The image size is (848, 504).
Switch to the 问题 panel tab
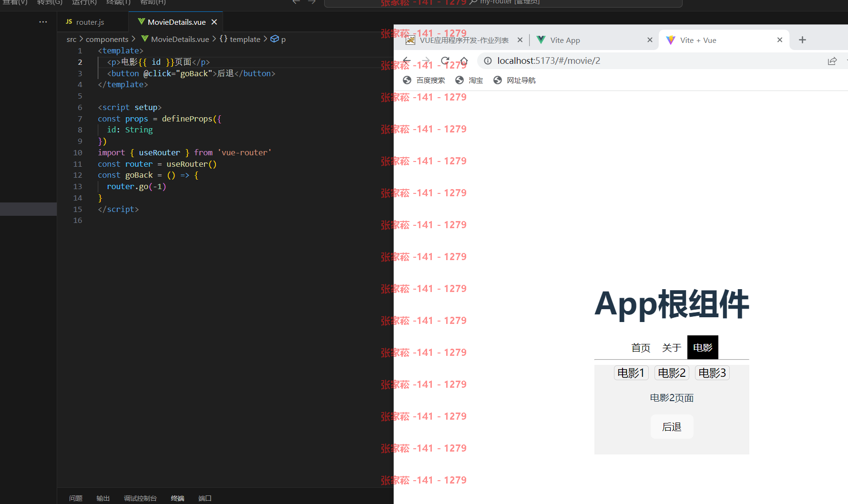pos(76,498)
